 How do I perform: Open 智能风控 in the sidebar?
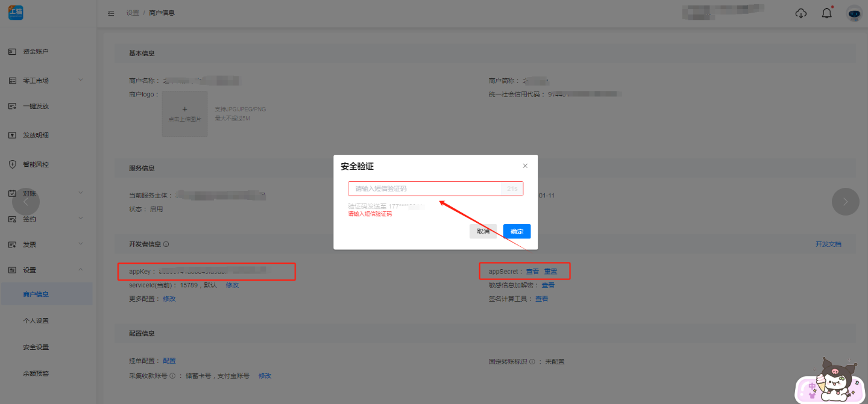[36, 164]
